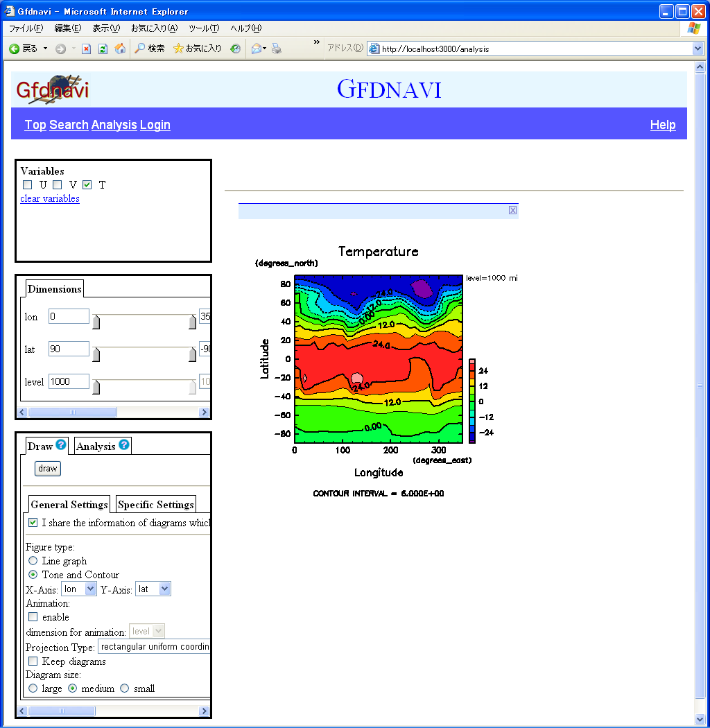710x728 pixels.
Task: Open the Mail toolbar icon
Action: [x=257, y=49]
